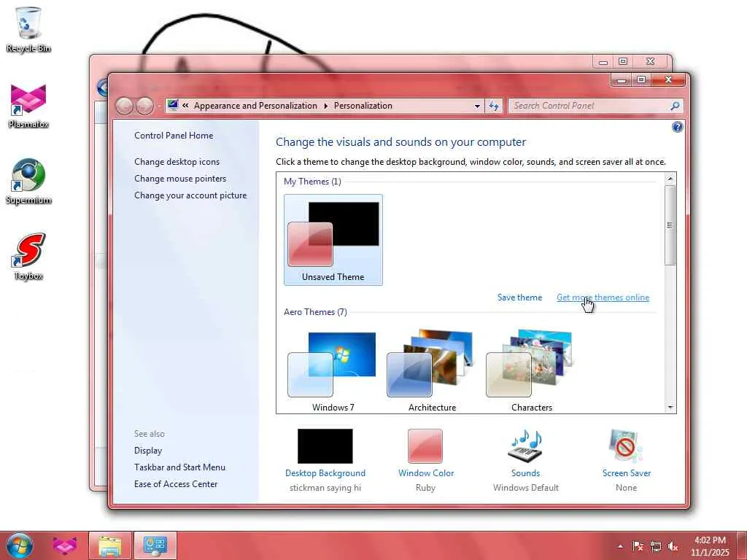Open Display under See also
Image resolution: width=747 pixels, height=560 pixels.
click(x=148, y=451)
